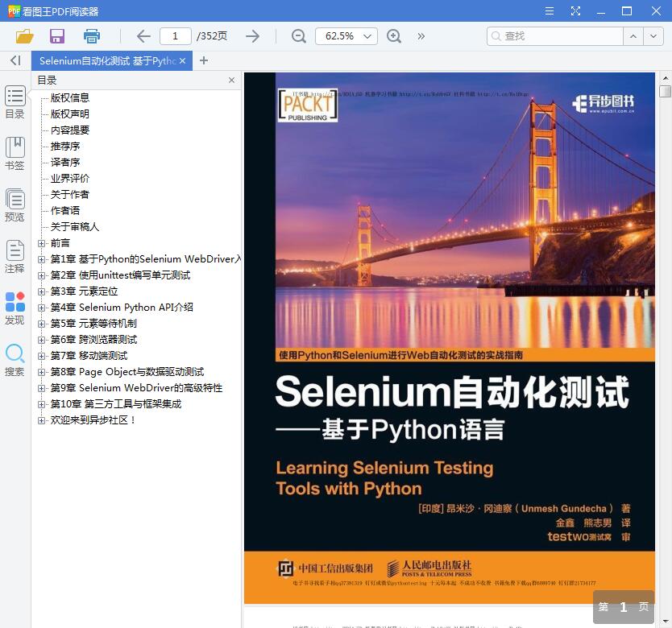Jump to 关于审稿人 in outline
Viewport: 672px width, 628px height.
75,226
